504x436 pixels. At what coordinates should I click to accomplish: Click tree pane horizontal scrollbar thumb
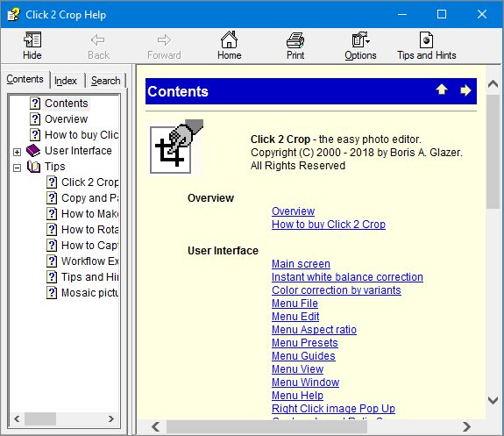click(x=40, y=419)
